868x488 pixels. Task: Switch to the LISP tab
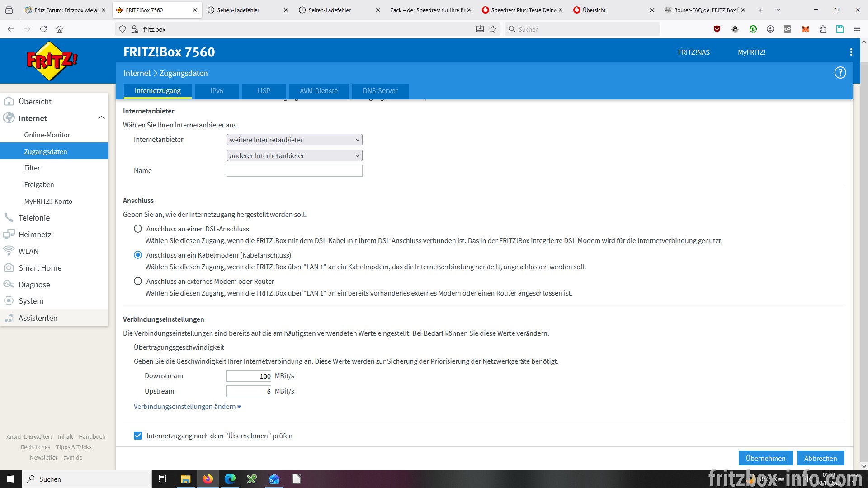click(264, 91)
